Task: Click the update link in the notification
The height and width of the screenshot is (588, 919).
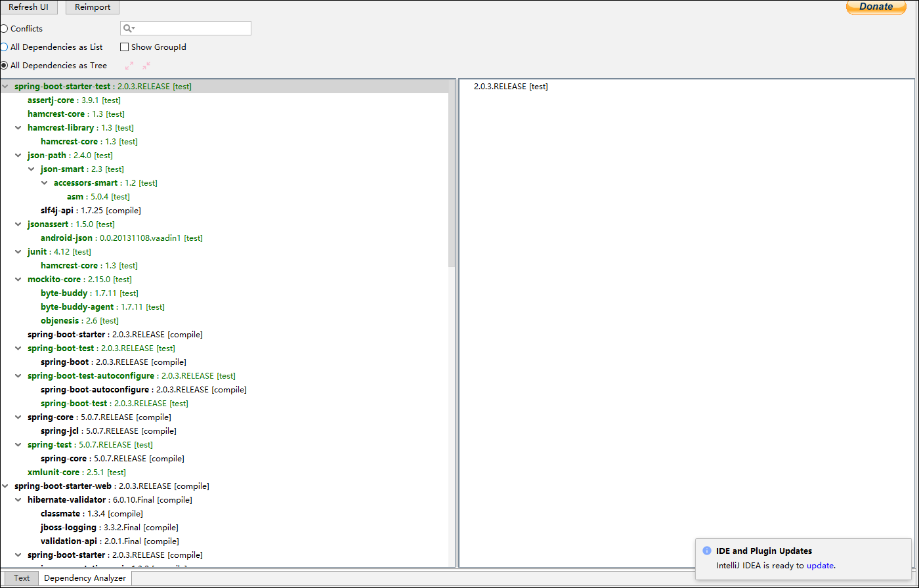Action: coord(820,565)
